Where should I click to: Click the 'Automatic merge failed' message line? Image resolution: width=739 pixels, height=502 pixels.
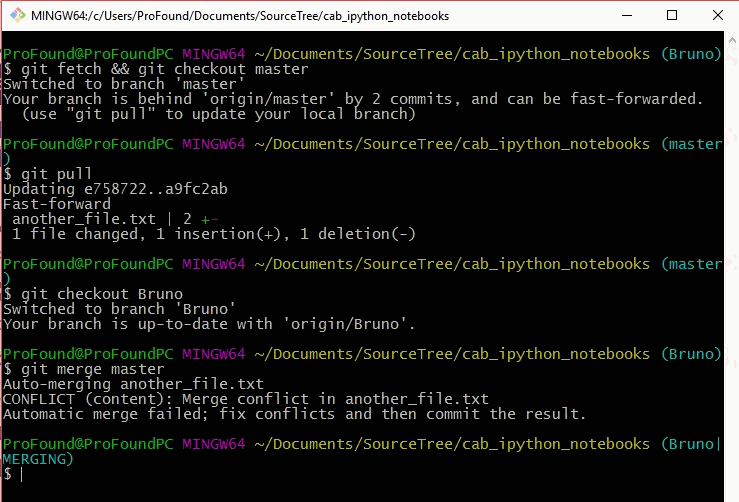294,414
